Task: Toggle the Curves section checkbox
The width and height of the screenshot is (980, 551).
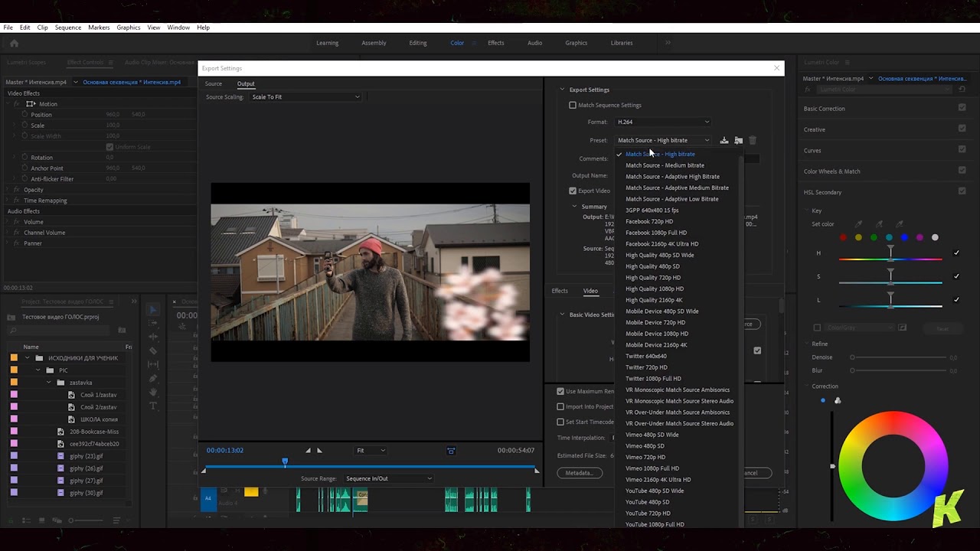Action: click(x=962, y=150)
